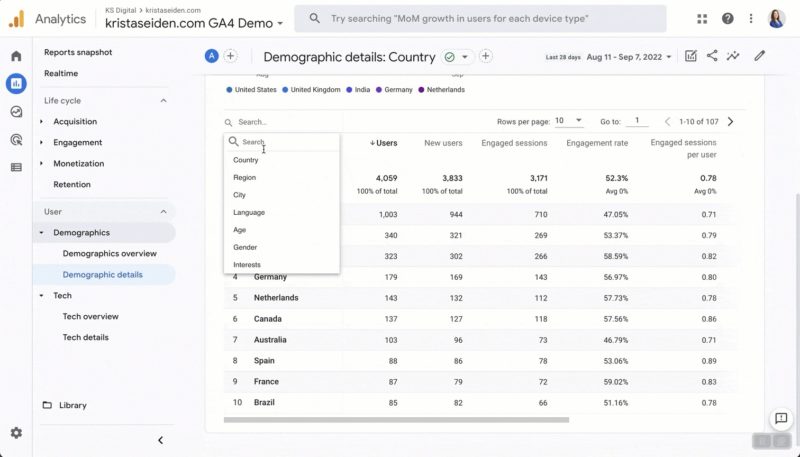This screenshot has height=457, width=800.
Task: Open the Help question mark icon
Action: pyautogui.click(x=728, y=19)
